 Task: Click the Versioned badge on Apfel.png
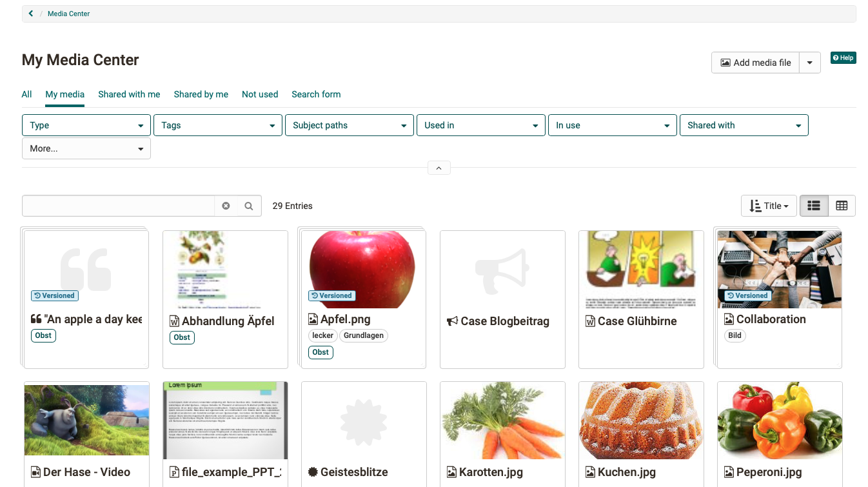point(331,295)
